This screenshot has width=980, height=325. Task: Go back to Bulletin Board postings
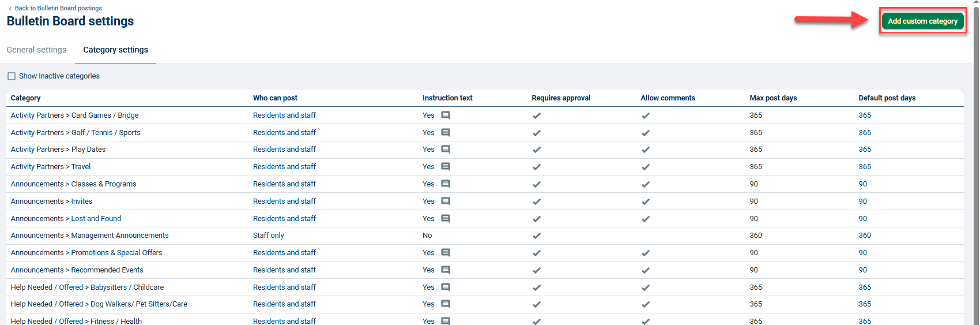[55, 8]
